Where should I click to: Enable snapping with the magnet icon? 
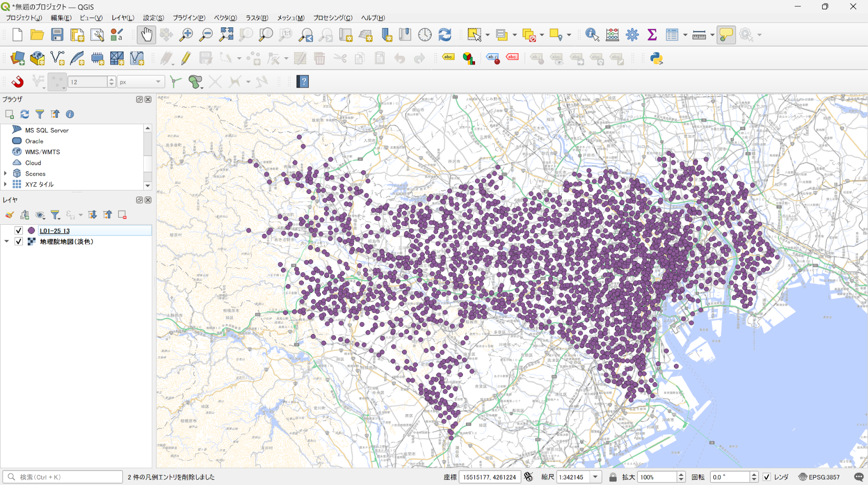pos(17,82)
